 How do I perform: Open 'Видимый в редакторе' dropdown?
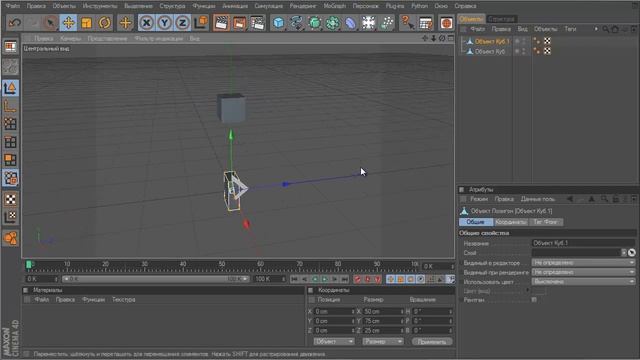pyautogui.click(x=583, y=263)
